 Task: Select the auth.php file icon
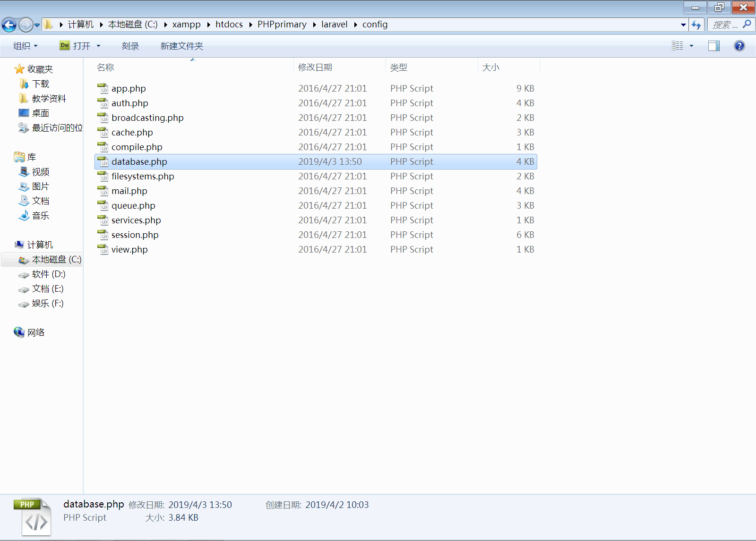pos(103,103)
